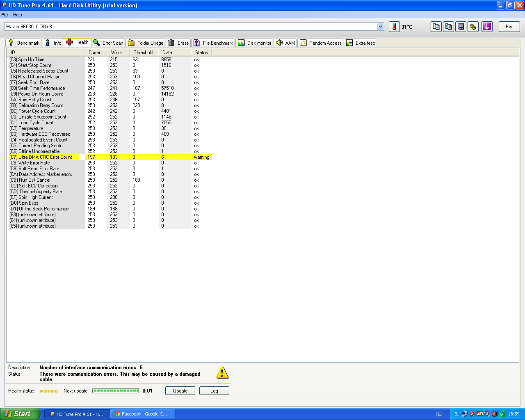Copy screenshot to clipboard icon
Image resolution: width=525 pixels, height=420 pixels.
pyautogui.click(x=449, y=27)
